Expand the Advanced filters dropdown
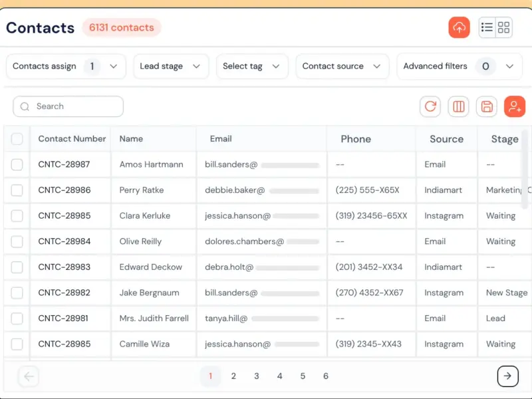 [459, 66]
